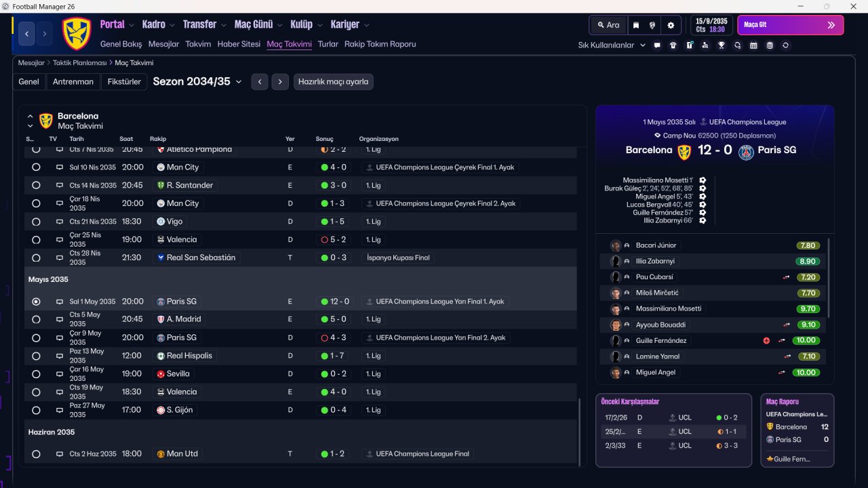This screenshot has height=488, width=868.
Task: Click the substitution icon for Lamine Yamal
Action: (x=787, y=357)
